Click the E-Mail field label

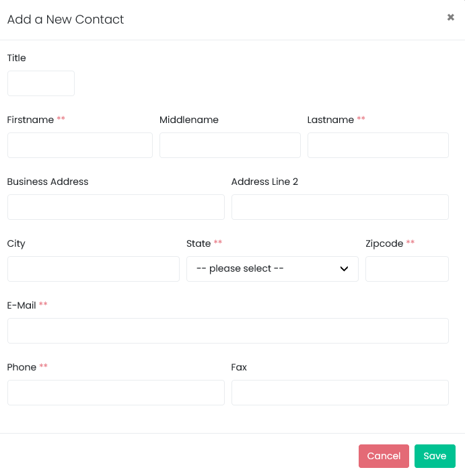[x=22, y=305]
